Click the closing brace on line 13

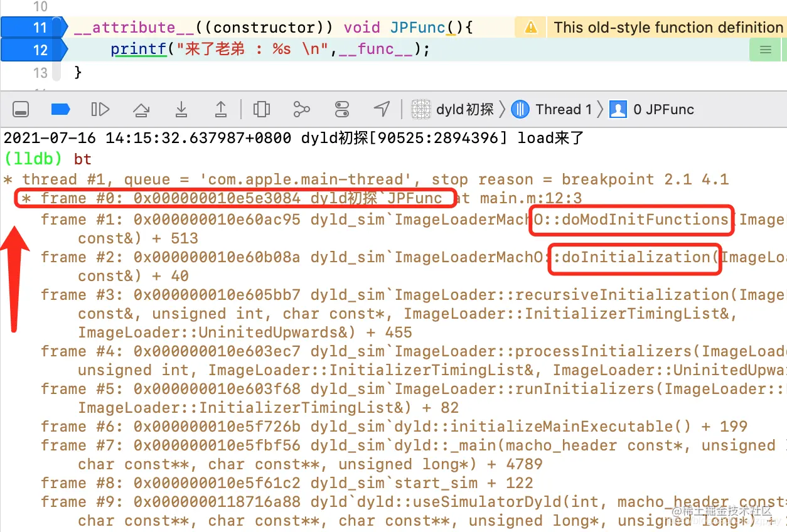pos(78,73)
